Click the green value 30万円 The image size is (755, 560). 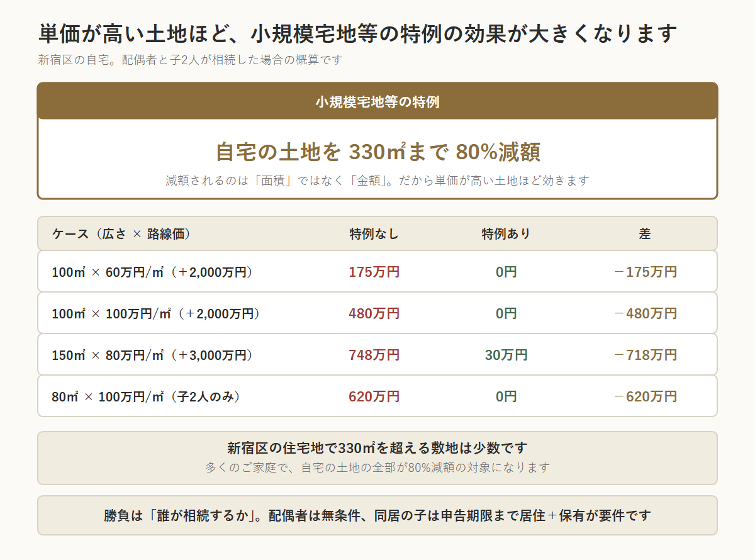coord(506,356)
